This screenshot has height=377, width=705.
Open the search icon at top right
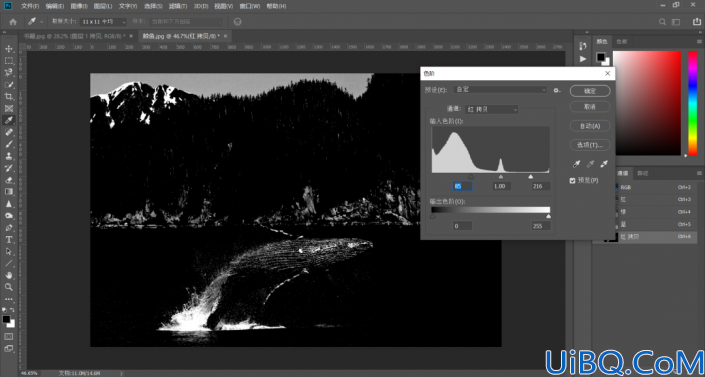coord(662,22)
